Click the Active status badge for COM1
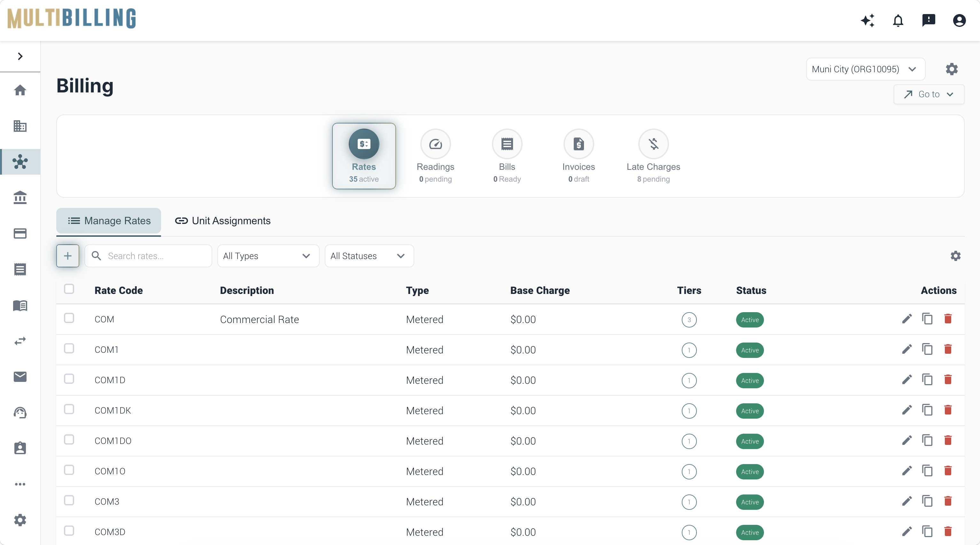Viewport: 980px width, 545px height. 750,350
